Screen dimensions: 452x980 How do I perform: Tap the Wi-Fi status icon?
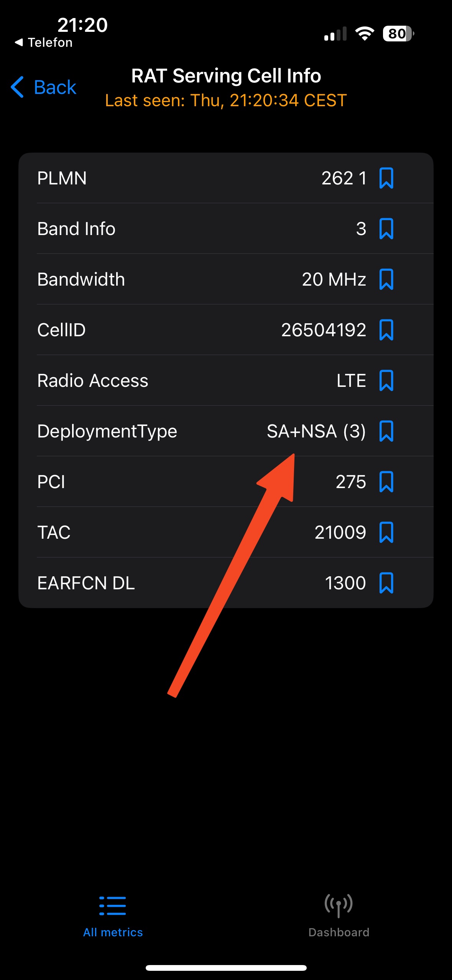point(365,34)
